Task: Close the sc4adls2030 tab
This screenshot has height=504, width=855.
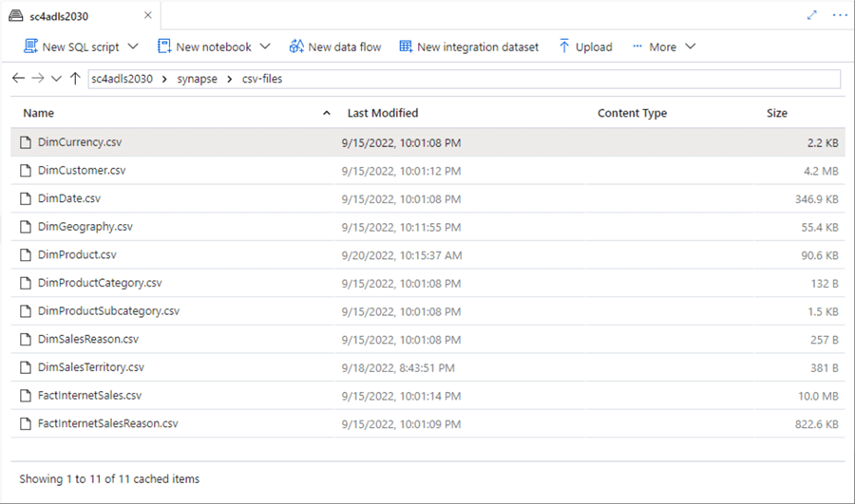Action: click(147, 15)
